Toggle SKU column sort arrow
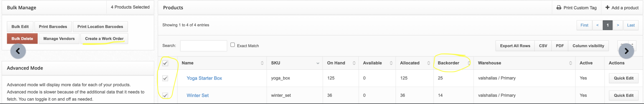 click(318, 63)
